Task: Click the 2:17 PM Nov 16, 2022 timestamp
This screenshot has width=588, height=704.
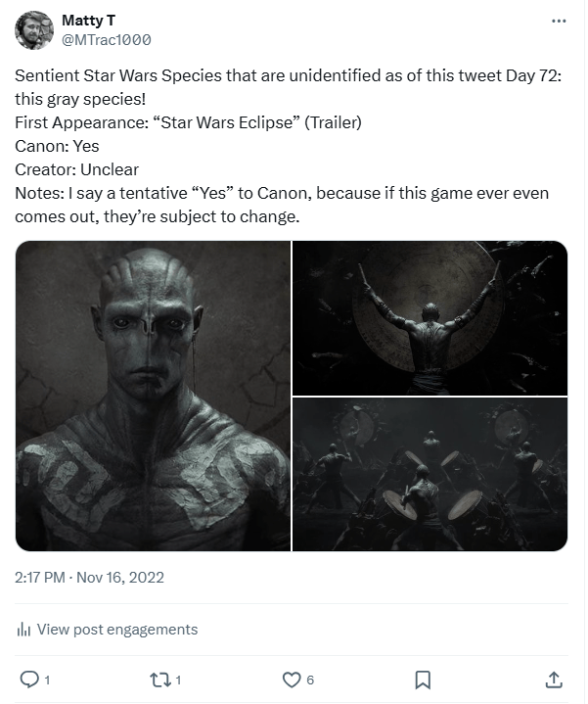Action: tap(90, 577)
